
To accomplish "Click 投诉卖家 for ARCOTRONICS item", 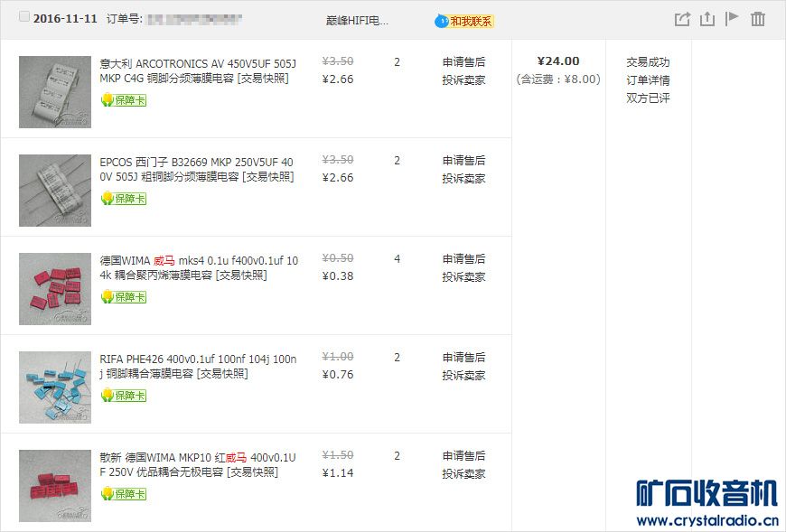I will click(463, 80).
